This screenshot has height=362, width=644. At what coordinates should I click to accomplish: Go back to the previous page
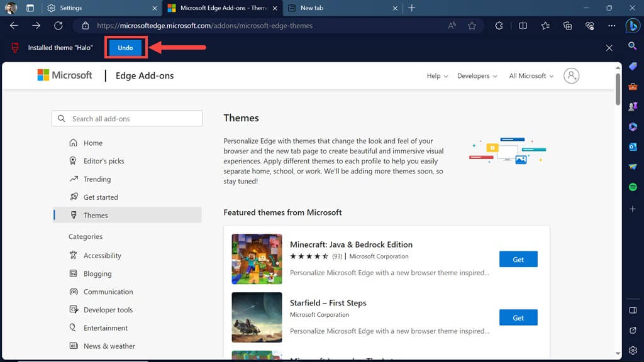14,25
